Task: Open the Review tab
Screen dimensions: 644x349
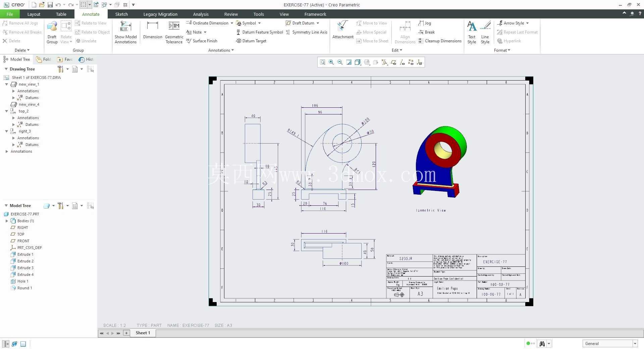Action: 231,14
